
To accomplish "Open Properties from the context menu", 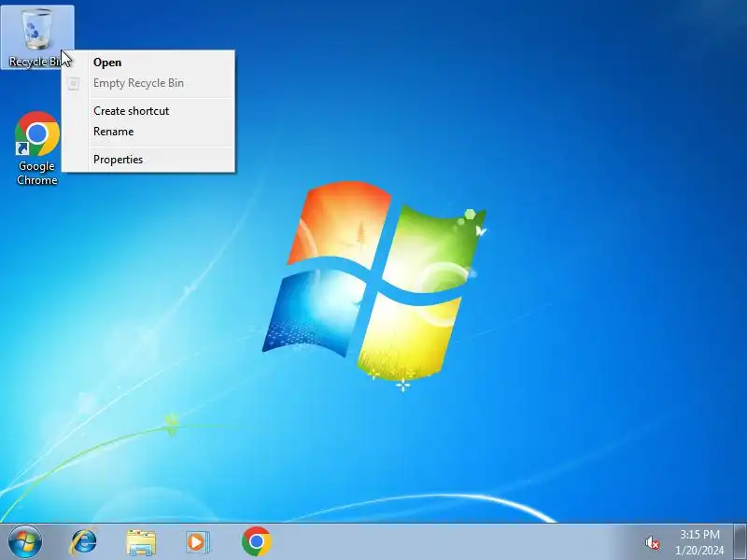I will (148, 160).
